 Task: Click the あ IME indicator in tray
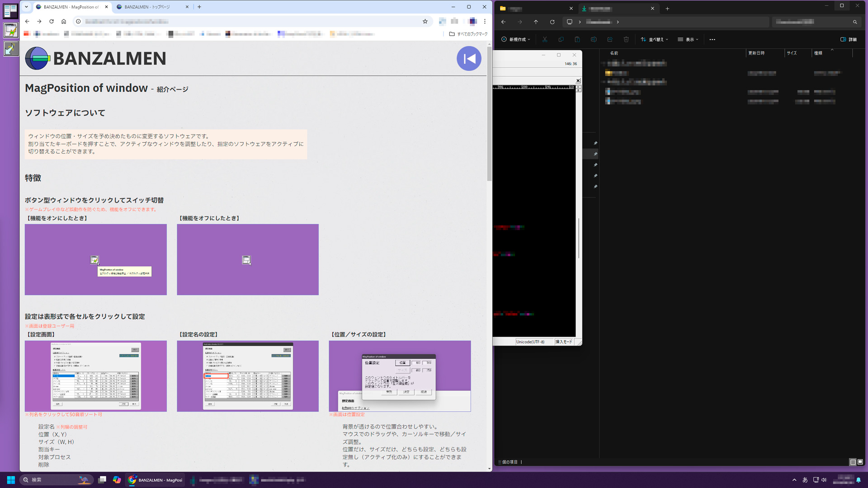805,480
